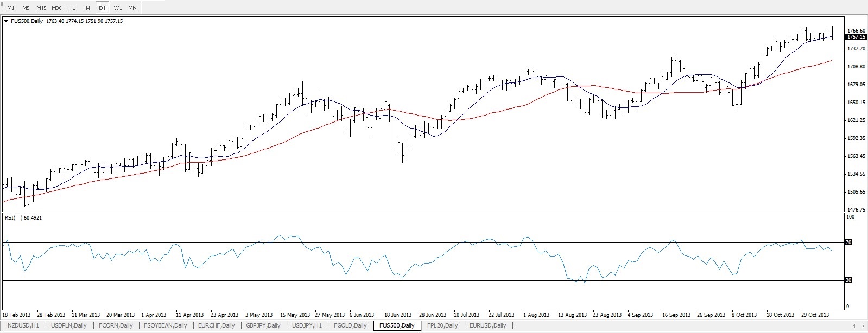Open the EURUSD,Daily chart tab
This screenshot has height=333, width=868.
pos(487,325)
